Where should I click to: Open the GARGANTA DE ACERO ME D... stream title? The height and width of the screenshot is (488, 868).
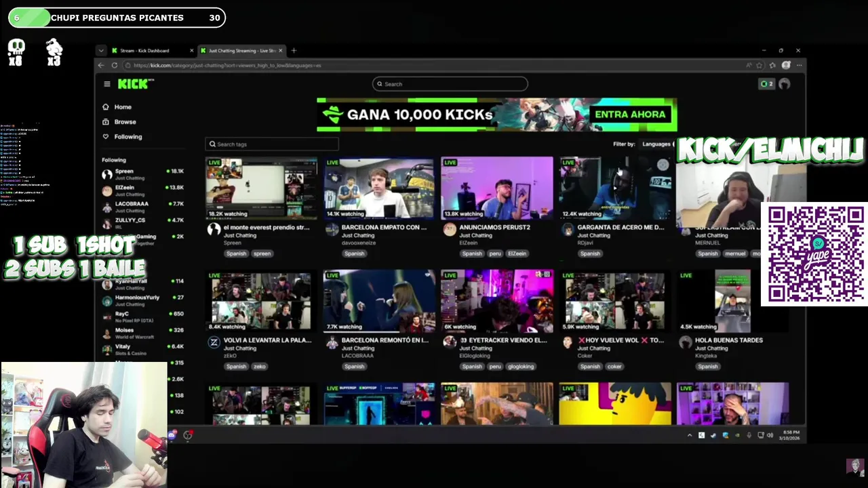pyautogui.click(x=620, y=228)
